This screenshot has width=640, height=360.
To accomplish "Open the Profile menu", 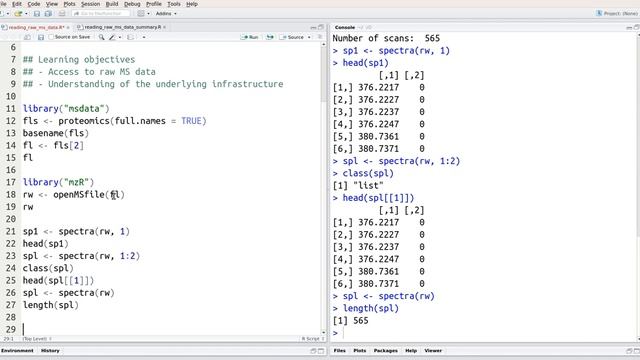I will tap(154, 4).
